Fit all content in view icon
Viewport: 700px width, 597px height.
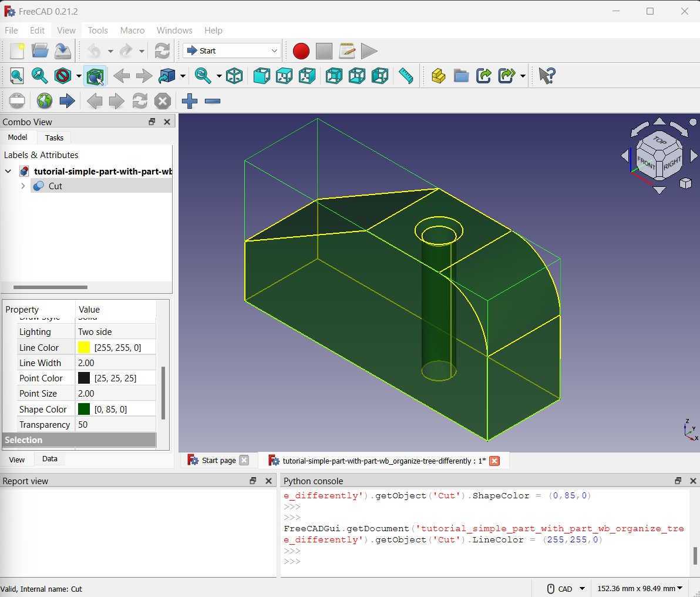(x=17, y=76)
